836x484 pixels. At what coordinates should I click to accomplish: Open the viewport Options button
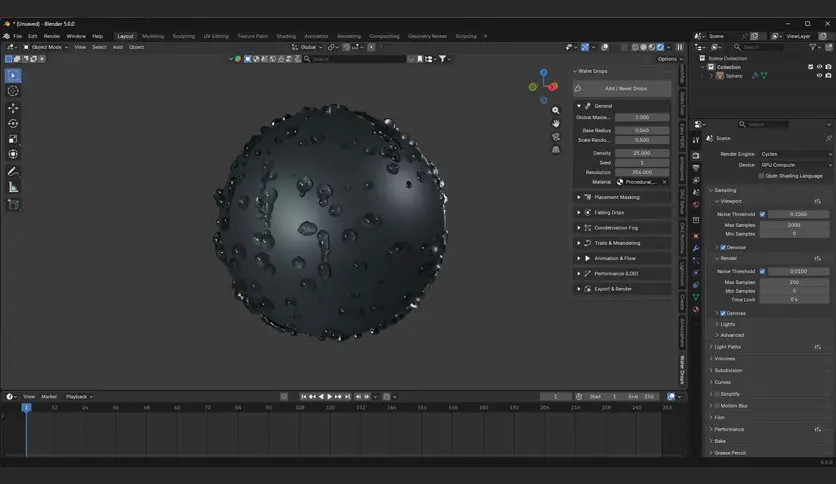tap(670, 59)
